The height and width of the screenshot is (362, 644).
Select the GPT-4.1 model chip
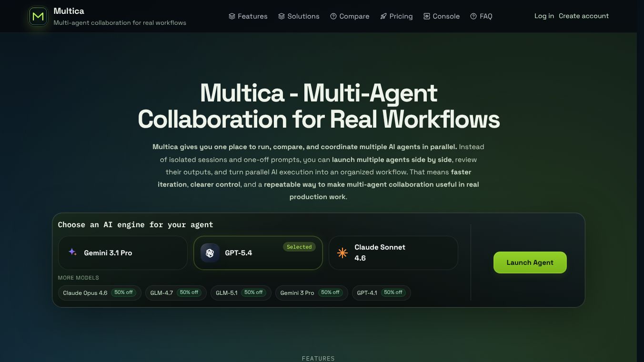(x=382, y=293)
